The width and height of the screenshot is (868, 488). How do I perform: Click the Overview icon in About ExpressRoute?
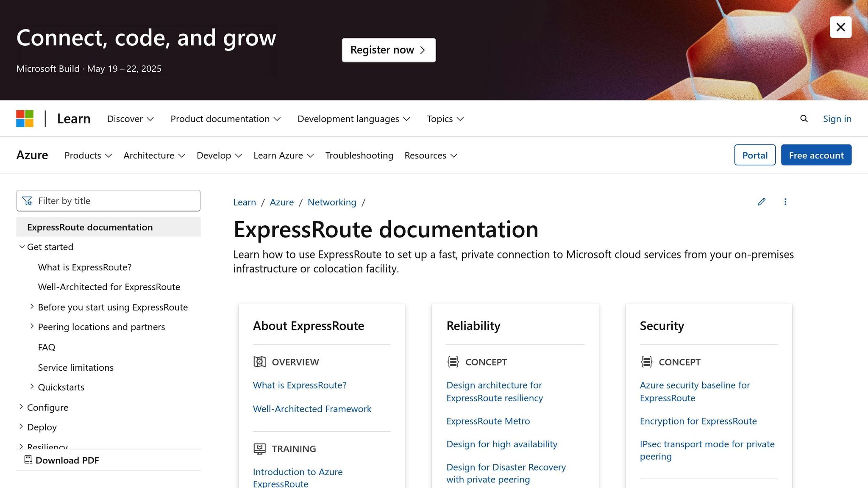coord(259,362)
